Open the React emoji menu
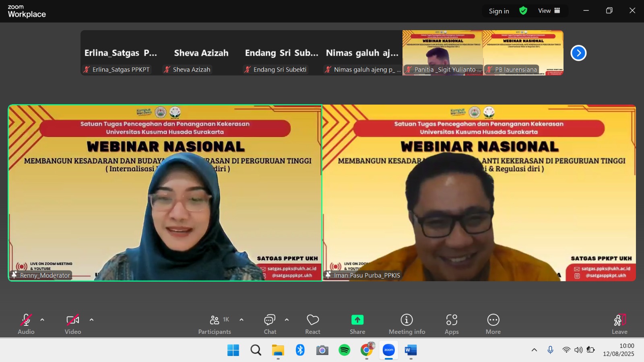The image size is (644, 362). (313, 324)
